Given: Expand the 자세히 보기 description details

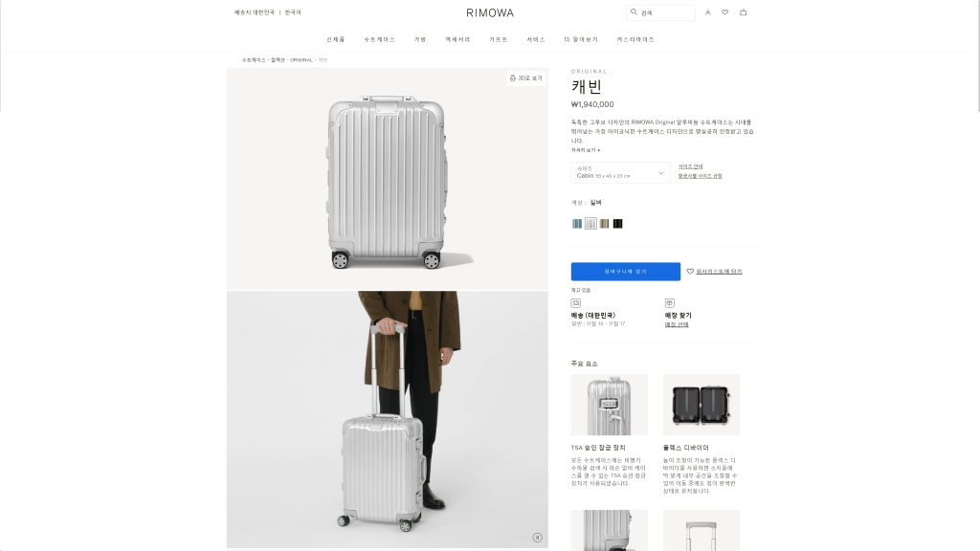Looking at the screenshot, I should pyautogui.click(x=585, y=150).
